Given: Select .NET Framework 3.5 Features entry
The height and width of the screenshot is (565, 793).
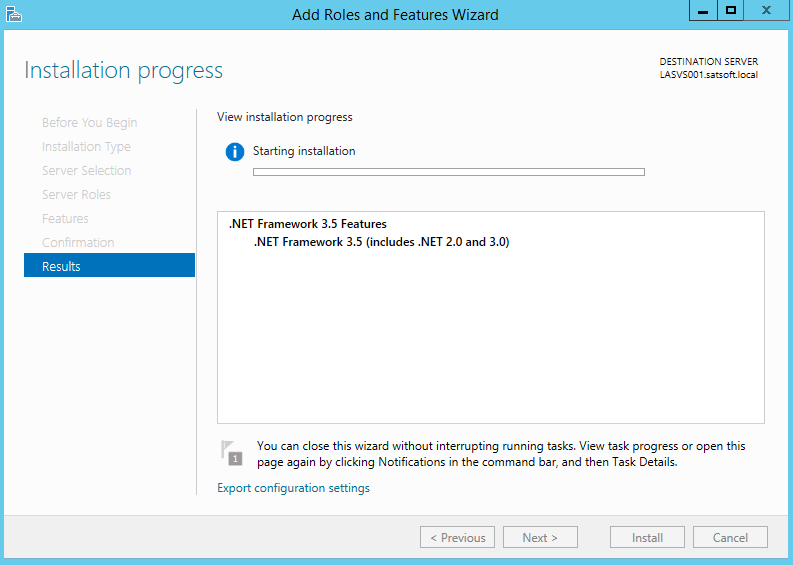Looking at the screenshot, I should click(x=307, y=224).
